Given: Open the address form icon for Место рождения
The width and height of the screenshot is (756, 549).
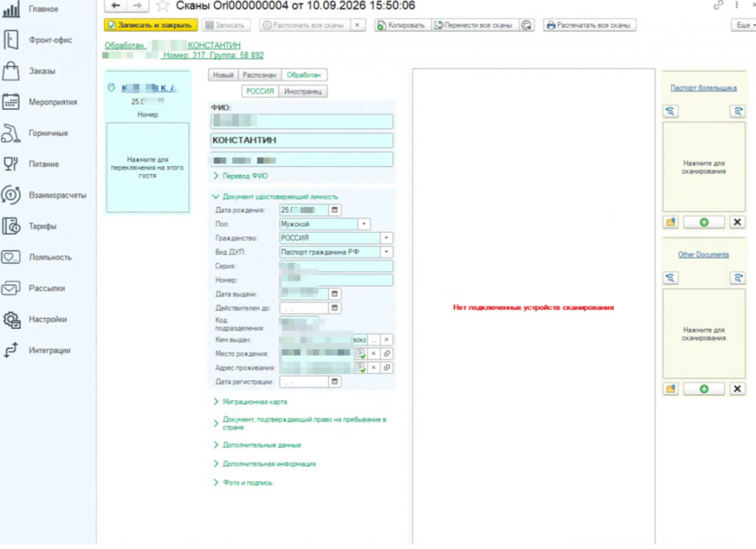Looking at the screenshot, I should pos(360,353).
